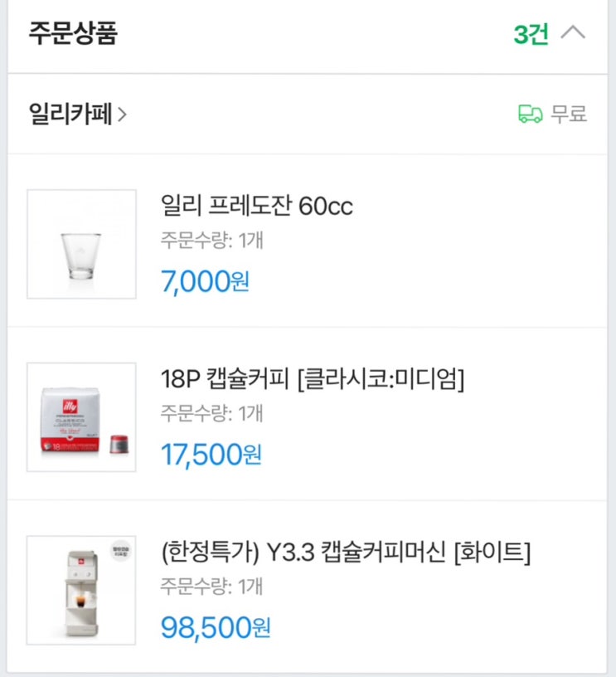Image resolution: width=616 pixels, height=677 pixels.
Task: Click the 주문수량 text under 18P 캡슐커피
Action: pos(211,414)
